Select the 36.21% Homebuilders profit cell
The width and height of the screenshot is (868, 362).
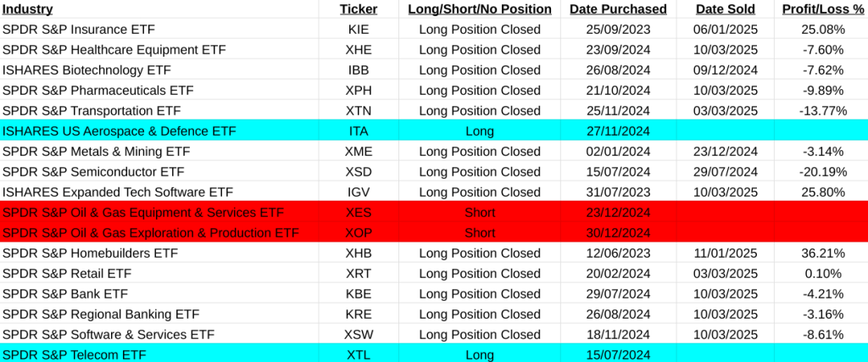tap(823, 253)
